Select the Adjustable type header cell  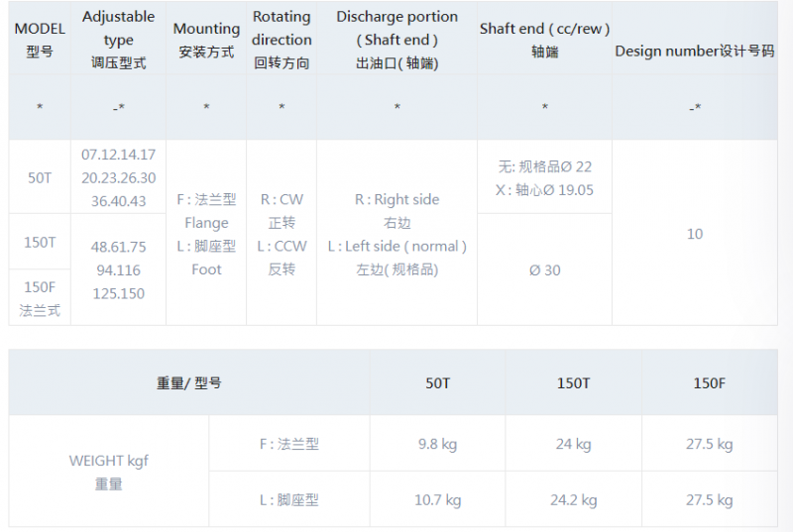118,40
